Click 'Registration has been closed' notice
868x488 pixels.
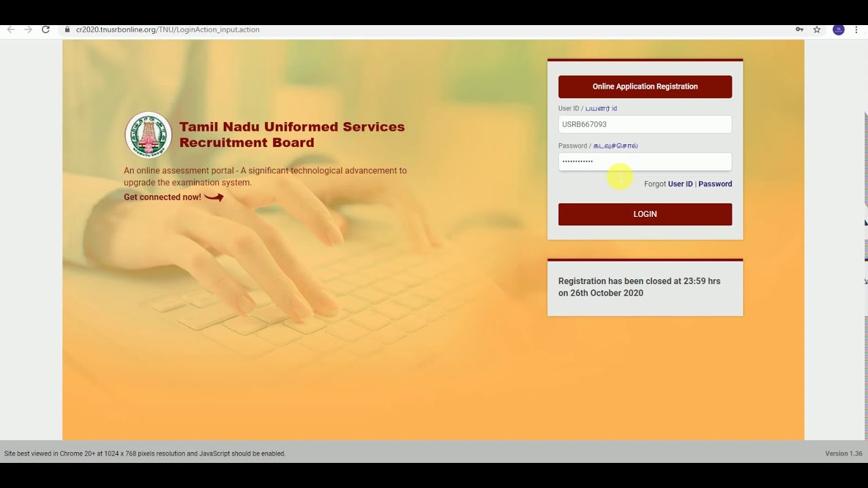click(639, 287)
